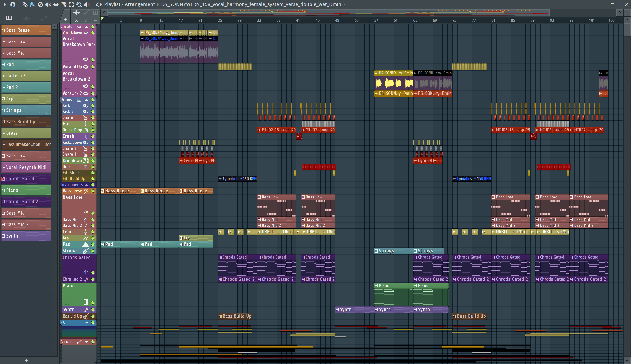The height and width of the screenshot is (364, 631).
Task: Click bar 49 on the timeline ruler
Action: tap(337, 20)
